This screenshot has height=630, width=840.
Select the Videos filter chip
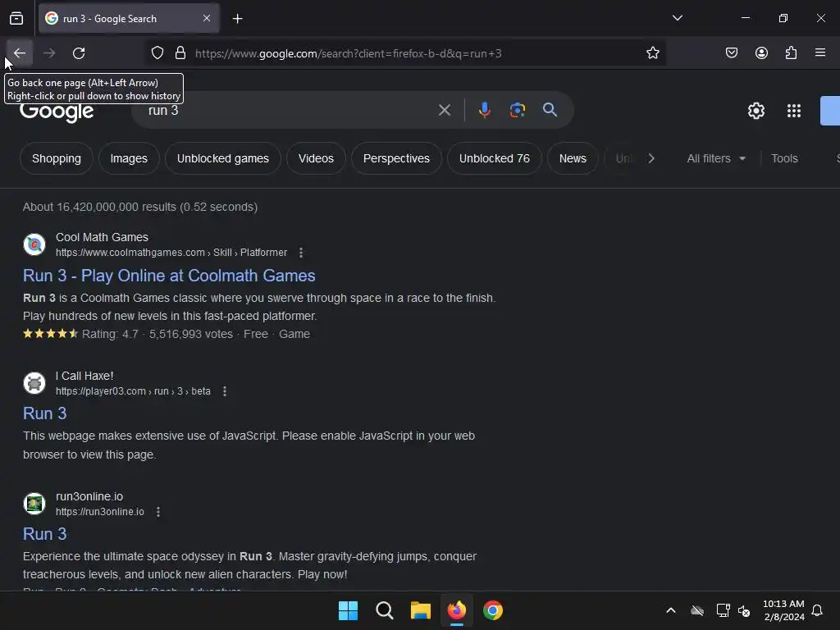tap(316, 158)
